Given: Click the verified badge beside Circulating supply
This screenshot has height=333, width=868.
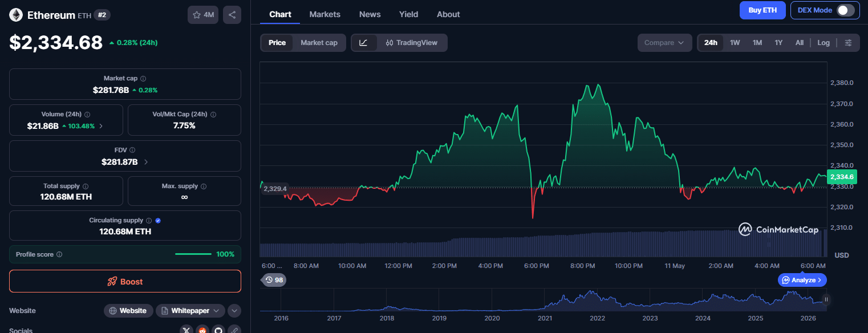Looking at the screenshot, I should [x=158, y=221].
